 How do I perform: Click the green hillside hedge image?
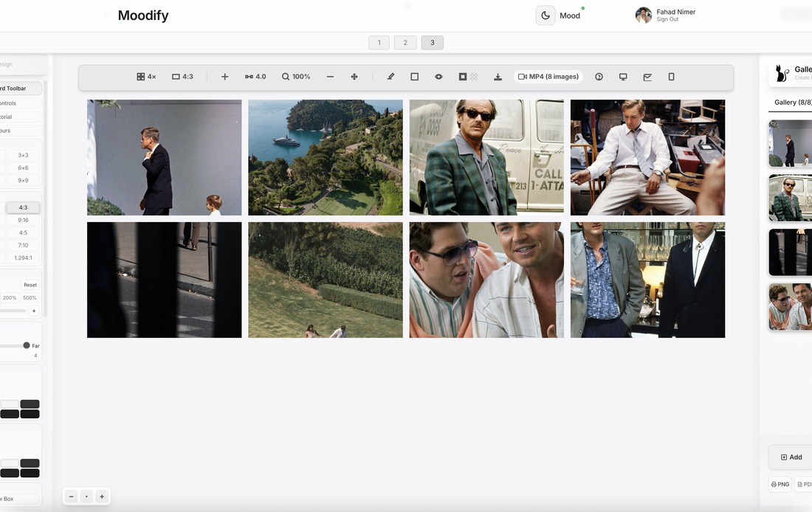pyautogui.click(x=326, y=280)
